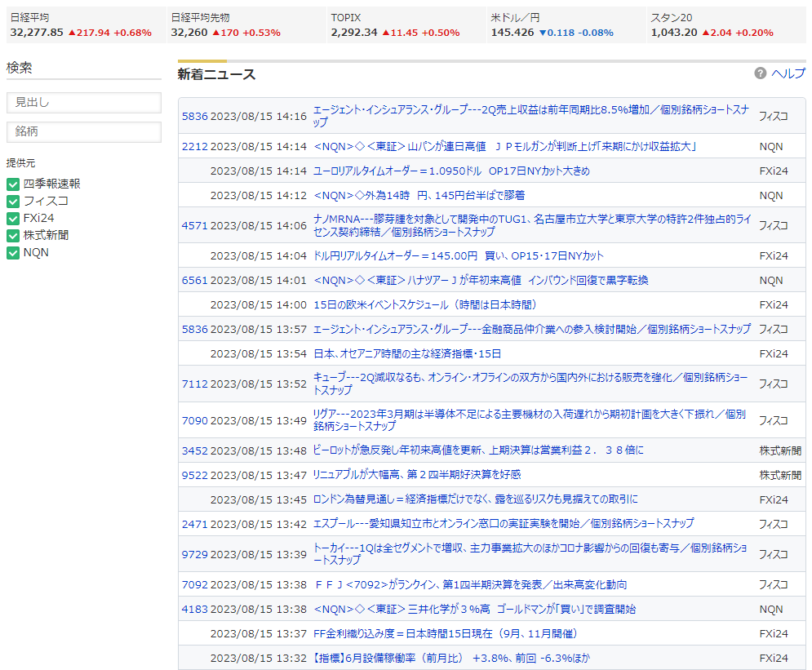Click stock code 9522 link
The height and width of the screenshot is (670, 812).
click(194, 475)
